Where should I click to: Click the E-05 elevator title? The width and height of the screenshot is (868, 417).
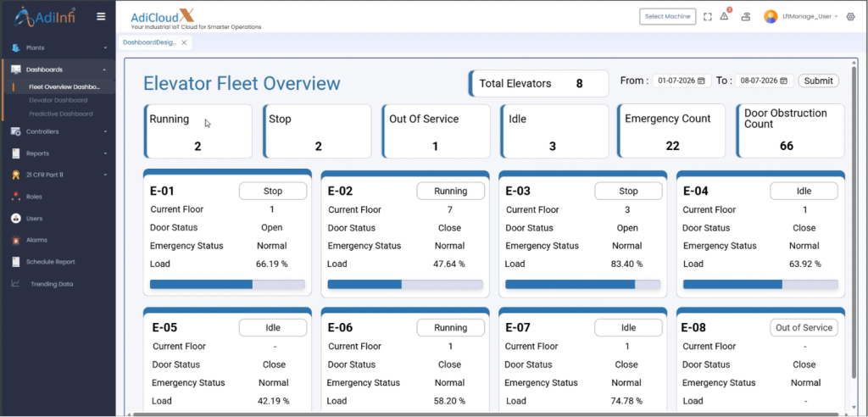pyautogui.click(x=164, y=327)
